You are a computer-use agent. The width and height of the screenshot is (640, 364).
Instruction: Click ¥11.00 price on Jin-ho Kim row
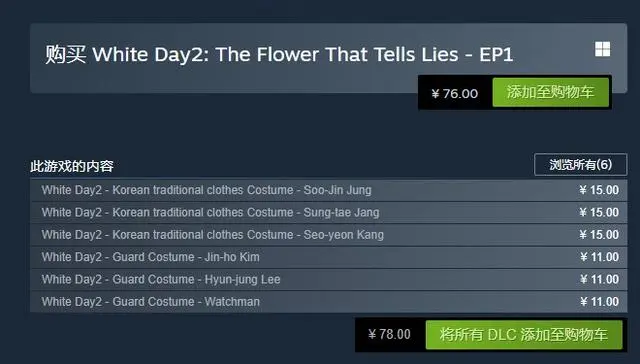pos(599,257)
